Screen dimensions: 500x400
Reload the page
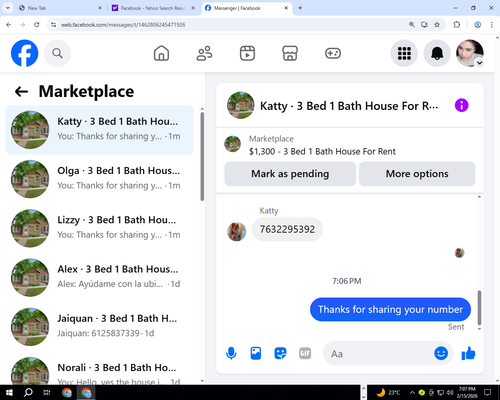pos(37,25)
